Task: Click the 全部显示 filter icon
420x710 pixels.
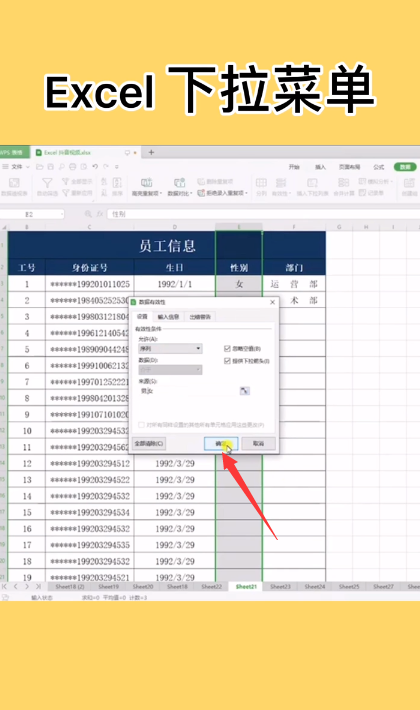Action: [77, 182]
